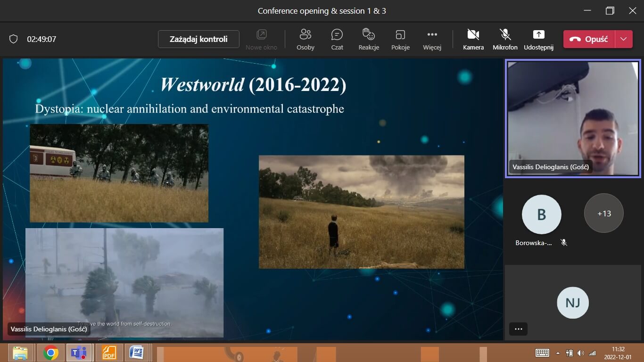Image resolution: width=644 pixels, height=362 pixels.
Task: Open the Reakcje reactions menu
Action: click(x=369, y=40)
